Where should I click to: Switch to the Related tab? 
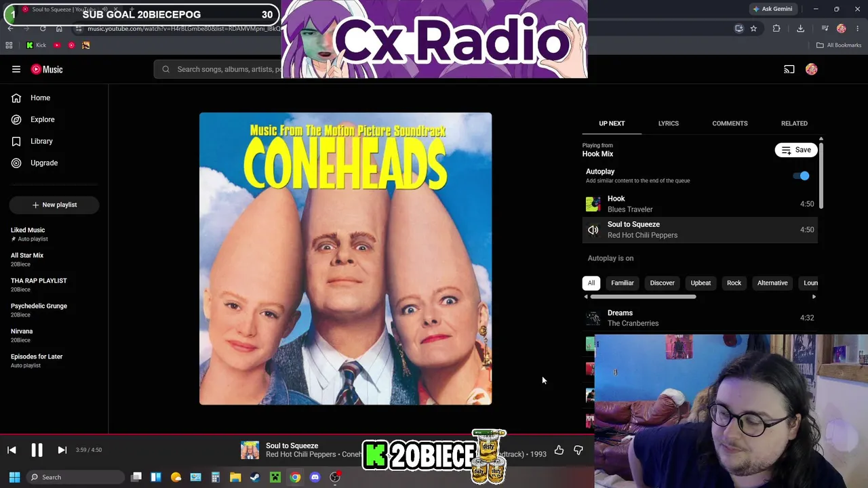click(794, 123)
